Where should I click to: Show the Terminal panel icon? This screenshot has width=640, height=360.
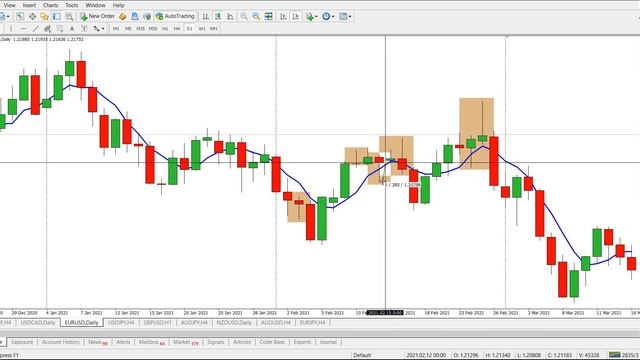[x=57, y=16]
